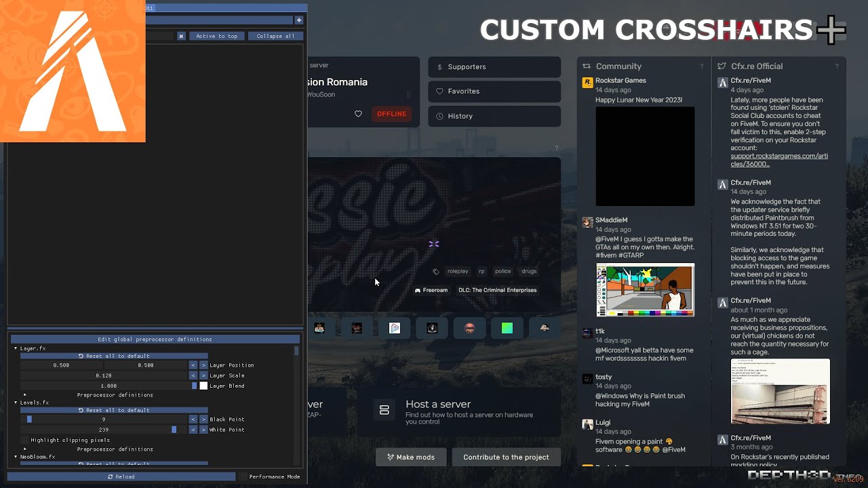
Task: Click the Freeroam game type label
Action: click(431, 290)
